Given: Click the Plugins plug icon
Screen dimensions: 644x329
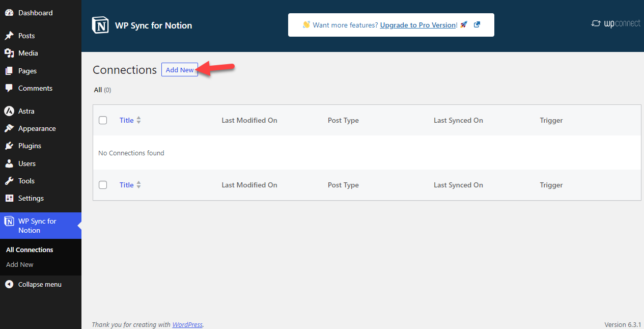Looking at the screenshot, I should (9, 146).
